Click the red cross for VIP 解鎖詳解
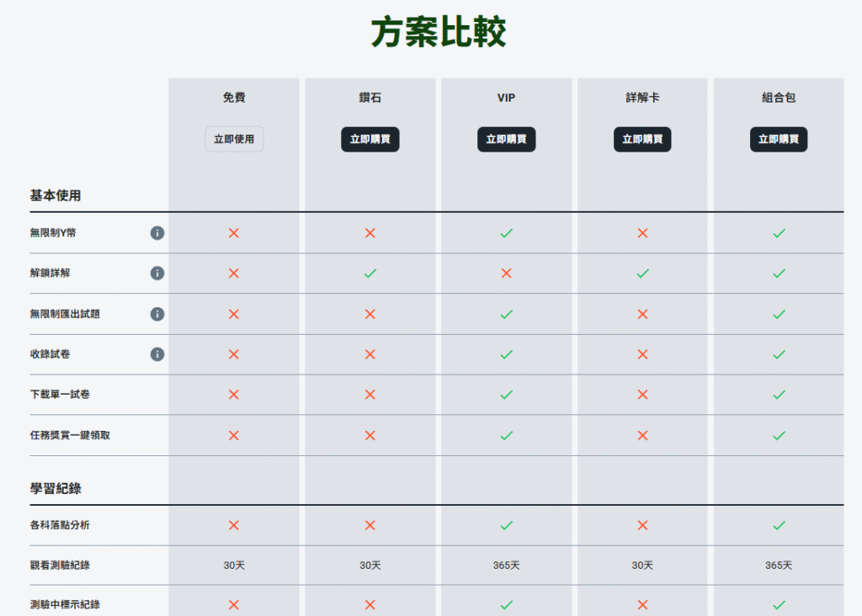 pos(506,273)
